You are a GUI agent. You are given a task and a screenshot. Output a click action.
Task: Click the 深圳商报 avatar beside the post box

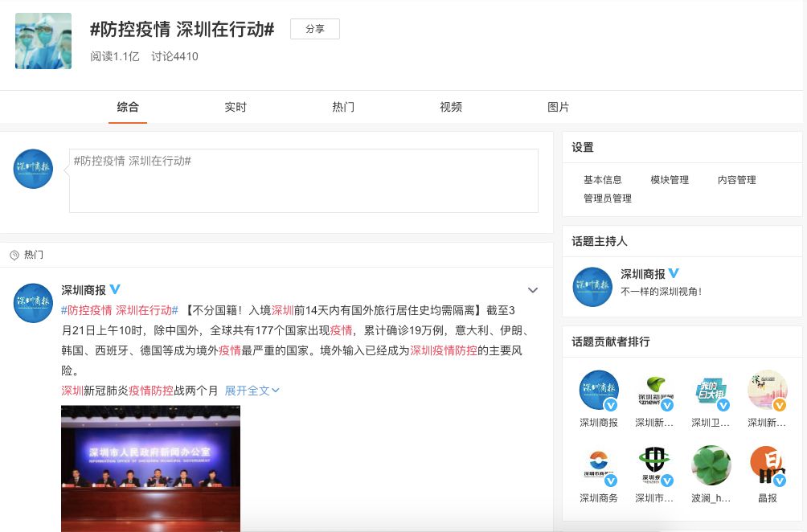tap(33, 169)
